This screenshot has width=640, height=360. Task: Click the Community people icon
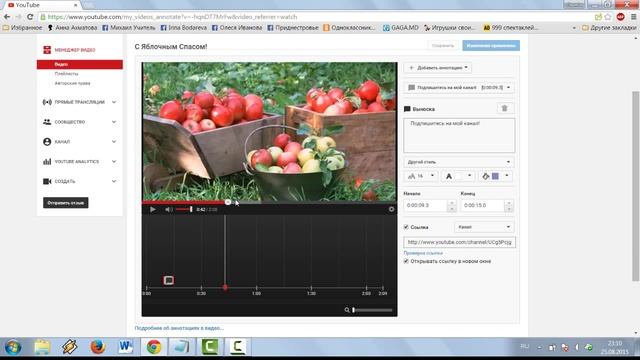(x=47, y=122)
